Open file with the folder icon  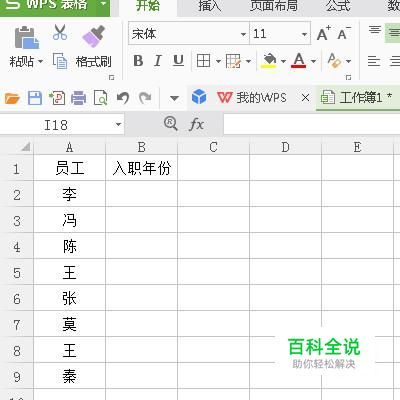click(x=12, y=98)
